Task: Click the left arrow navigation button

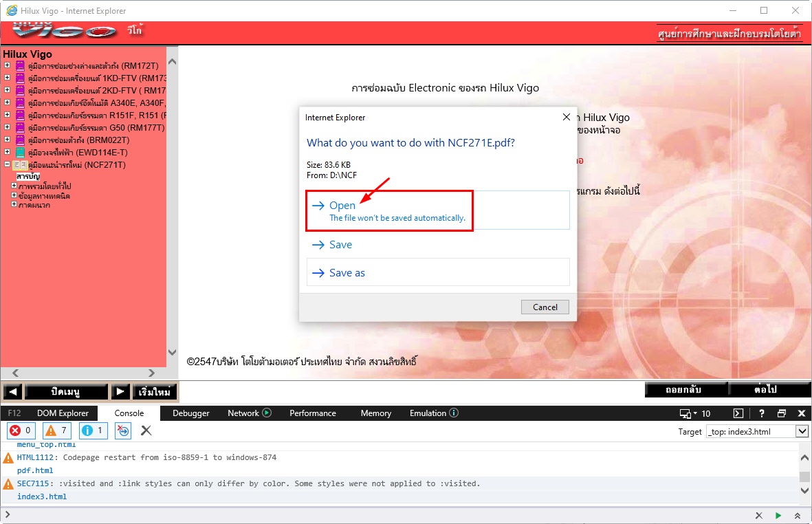Action: [13, 391]
